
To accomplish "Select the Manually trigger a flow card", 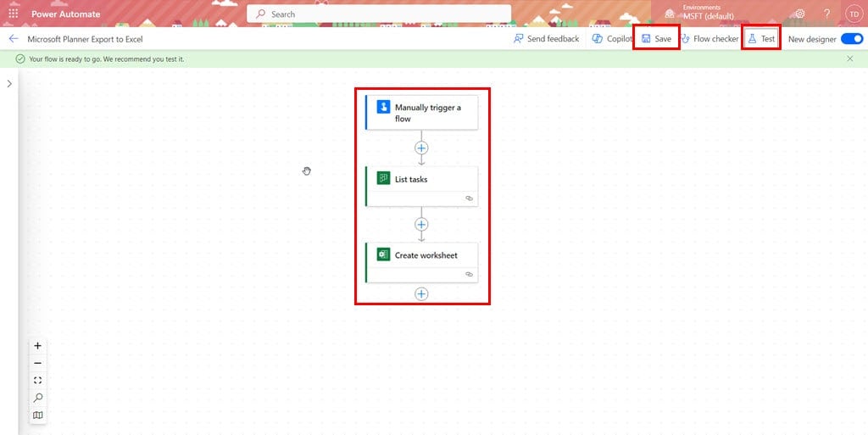I will (422, 112).
